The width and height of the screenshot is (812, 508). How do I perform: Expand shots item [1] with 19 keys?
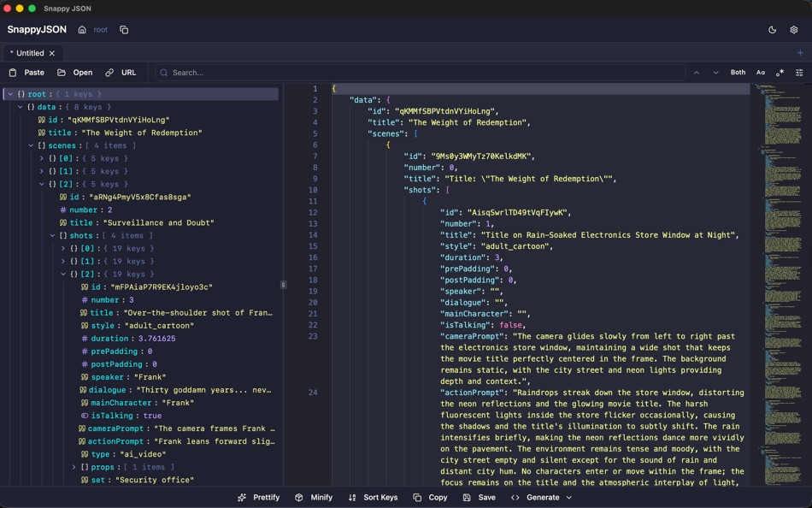[63, 261]
